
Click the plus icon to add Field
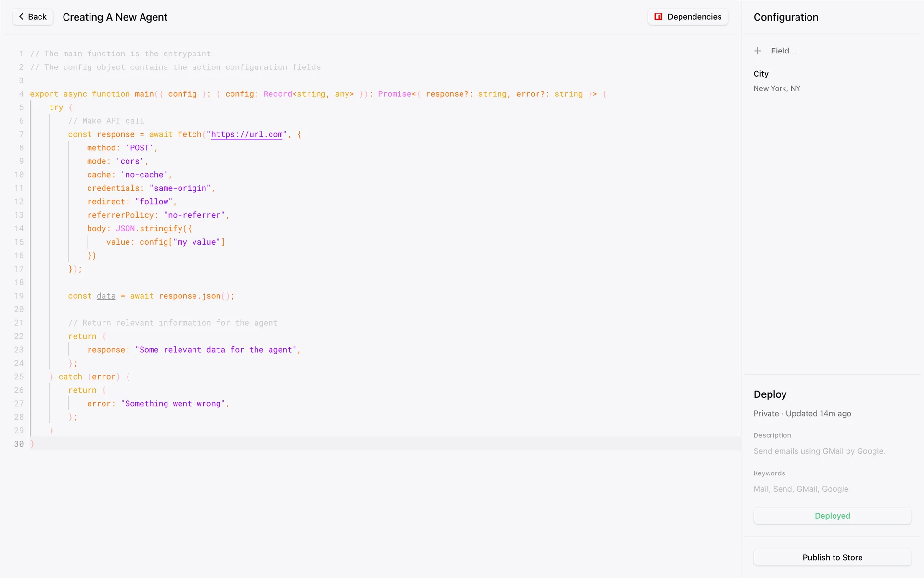click(758, 51)
